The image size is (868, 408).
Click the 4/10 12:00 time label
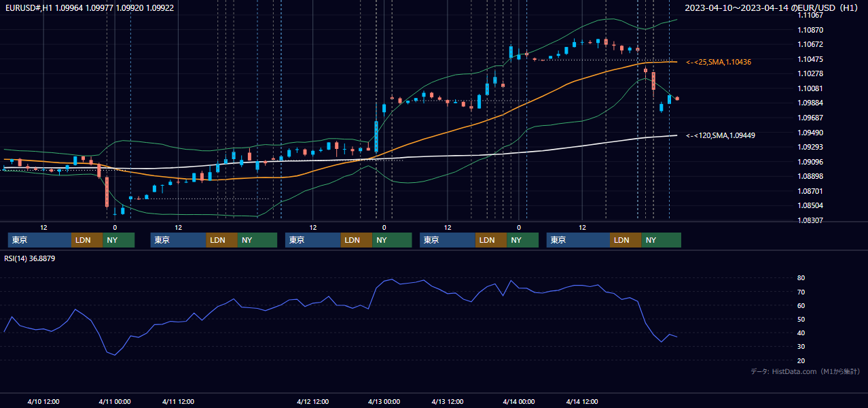(45, 401)
